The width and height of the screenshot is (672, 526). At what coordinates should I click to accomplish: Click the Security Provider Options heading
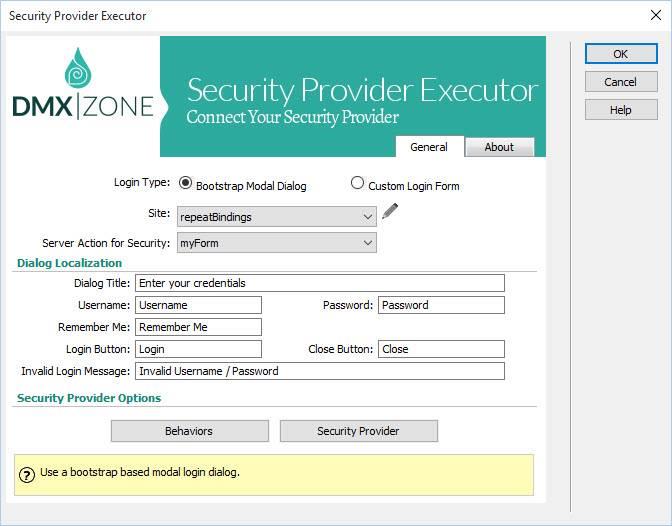89,398
